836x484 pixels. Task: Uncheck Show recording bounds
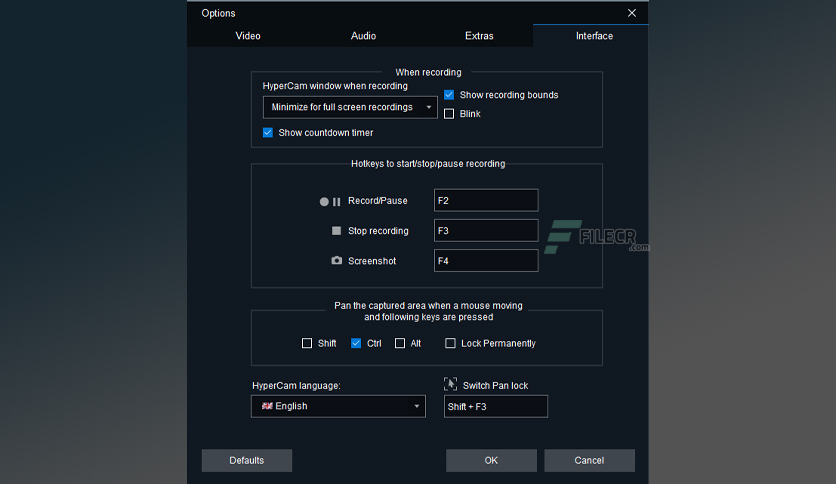tap(449, 95)
